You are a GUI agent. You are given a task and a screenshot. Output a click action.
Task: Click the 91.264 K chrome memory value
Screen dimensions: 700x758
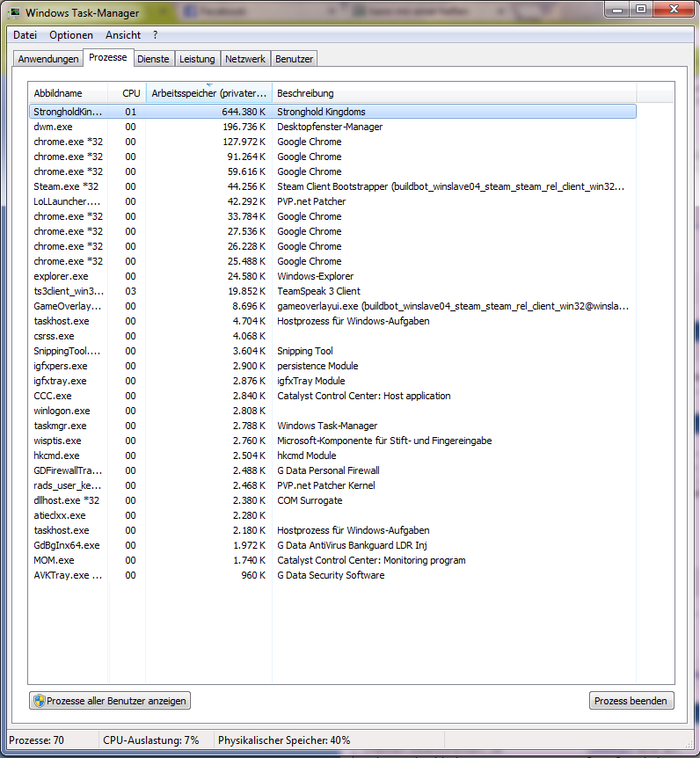(246, 157)
